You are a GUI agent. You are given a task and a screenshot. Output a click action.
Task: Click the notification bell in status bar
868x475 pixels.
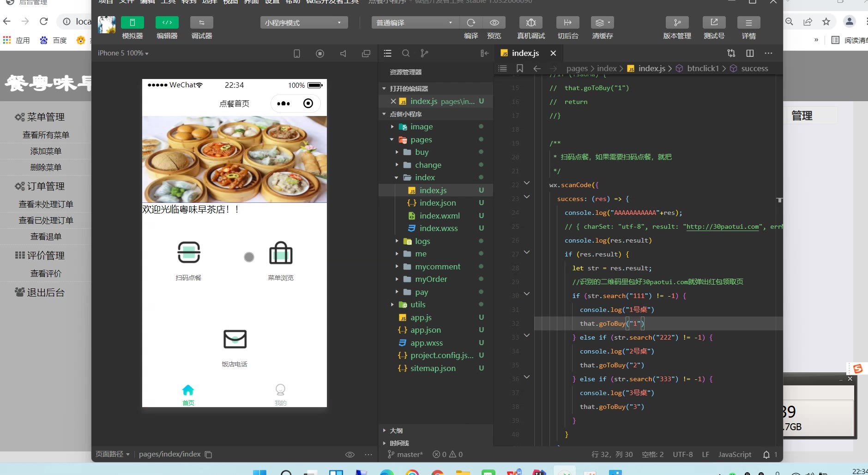pyautogui.click(x=766, y=455)
